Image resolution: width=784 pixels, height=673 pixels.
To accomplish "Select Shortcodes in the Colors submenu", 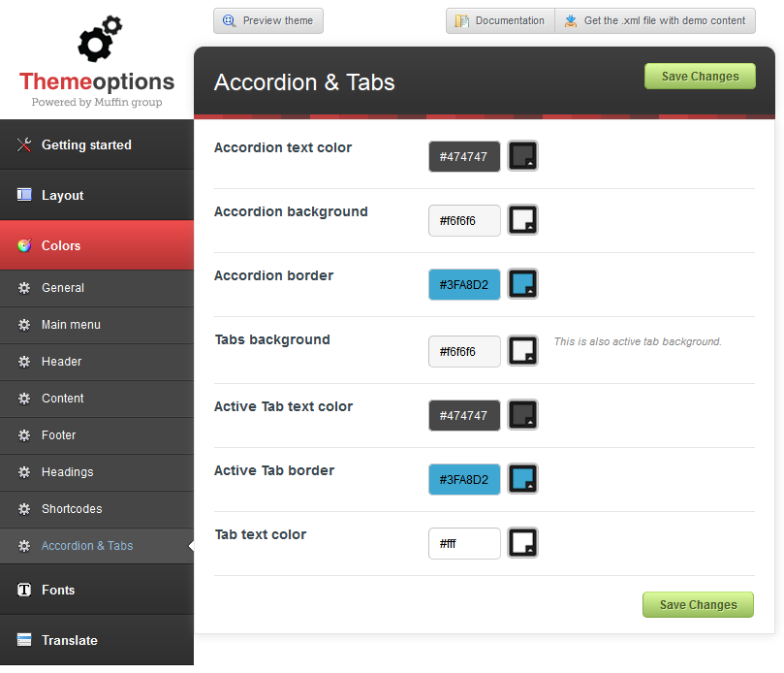I will 72,509.
